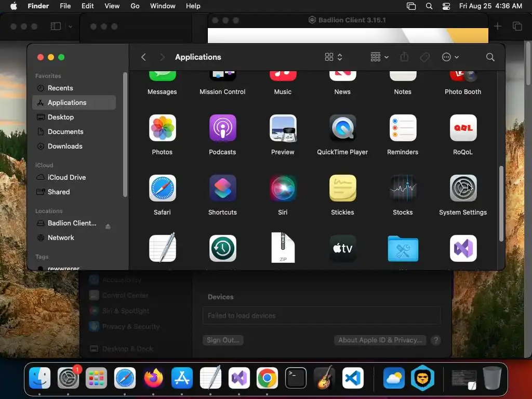Click the Finder window search icon
This screenshot has height=399, width=532.
click(490, 57)
